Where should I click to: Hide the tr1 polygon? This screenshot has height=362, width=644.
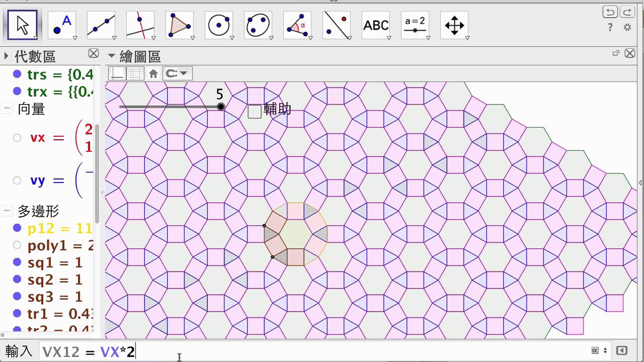(17, 314)
